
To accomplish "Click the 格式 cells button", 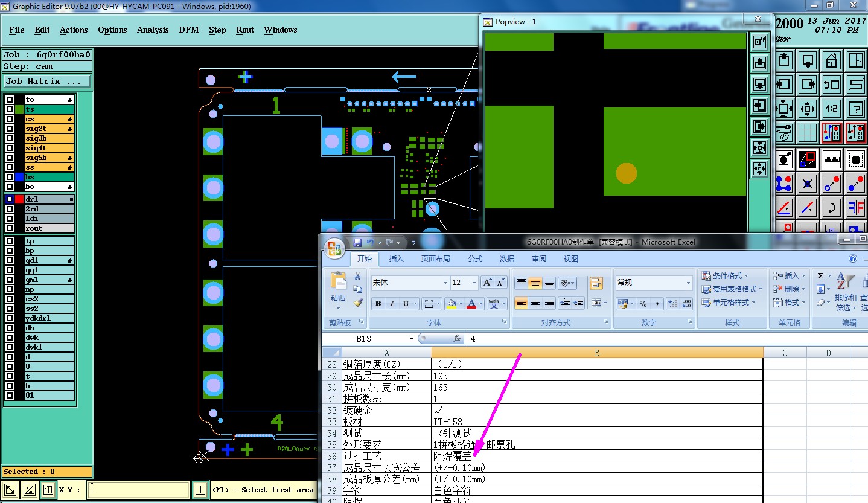I will click(x=789, y=303).
